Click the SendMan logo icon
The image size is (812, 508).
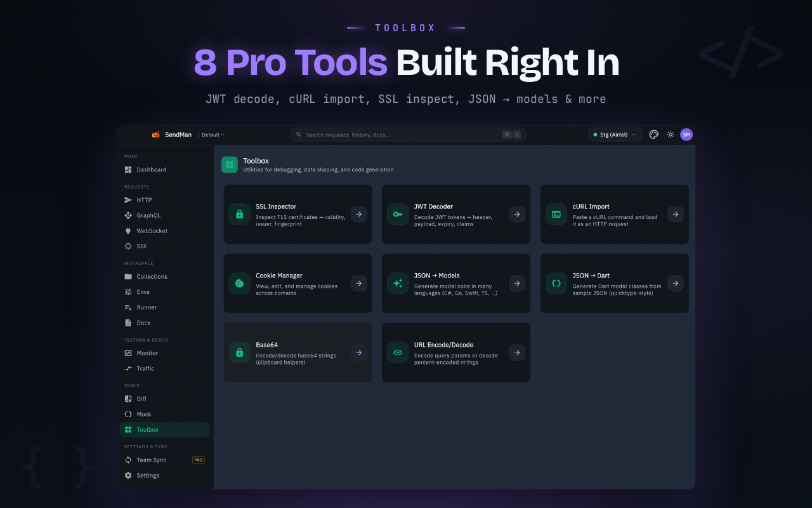point(155,135)
